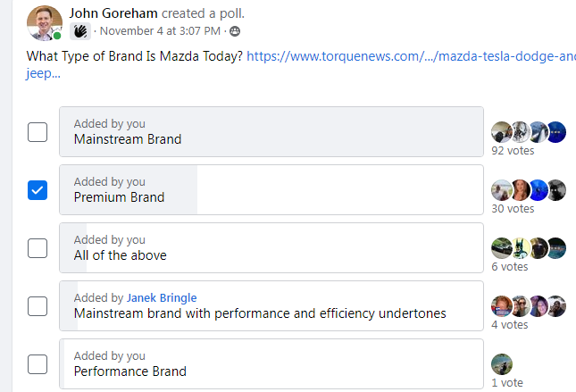Check the Mainstream Brand checkbox
This screenshot has height=392, width=576.
pos(38,132)
